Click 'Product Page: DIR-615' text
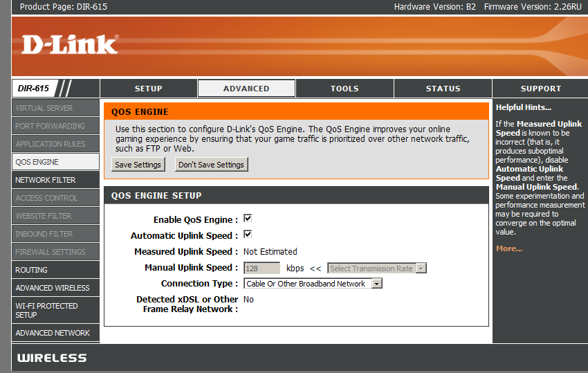Image resolution: width=588 pixels, height=373 pixels. pos(64,7)
